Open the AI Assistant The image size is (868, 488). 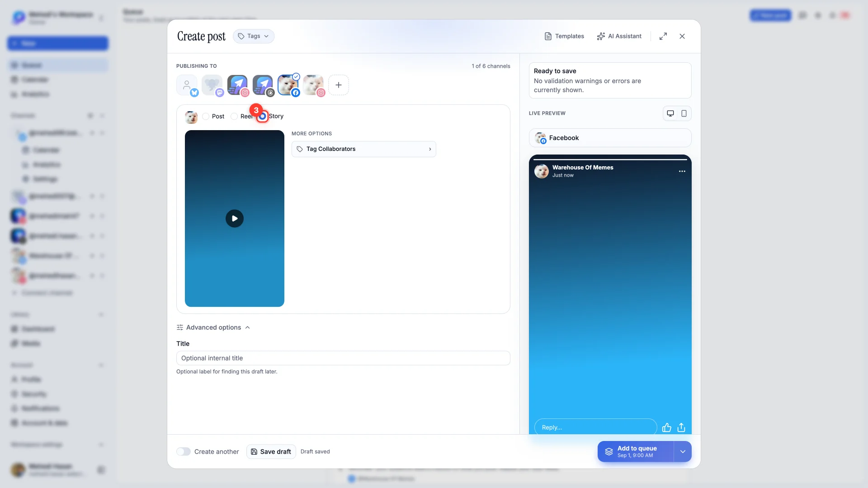(x=619, y=36)
